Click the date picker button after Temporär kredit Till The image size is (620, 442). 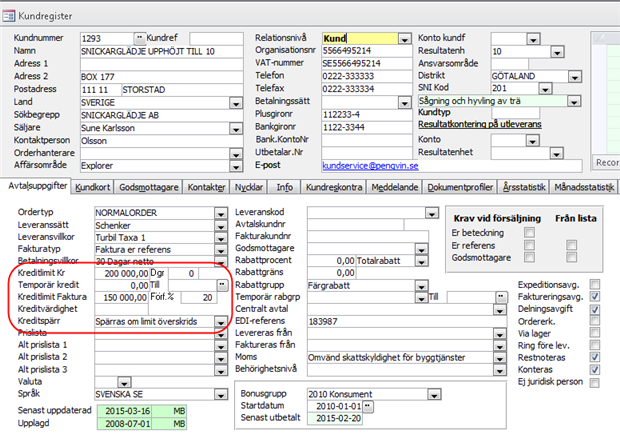222,285
